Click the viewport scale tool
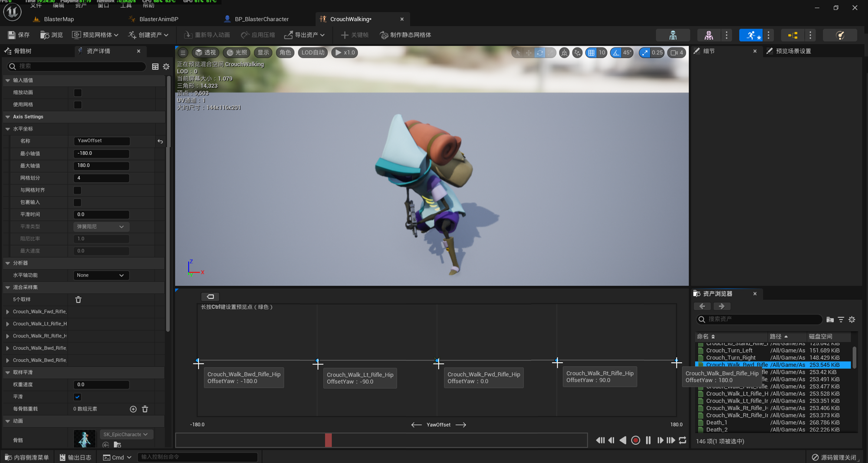This screenshot has height=463, width=868. tap(551, 53)
